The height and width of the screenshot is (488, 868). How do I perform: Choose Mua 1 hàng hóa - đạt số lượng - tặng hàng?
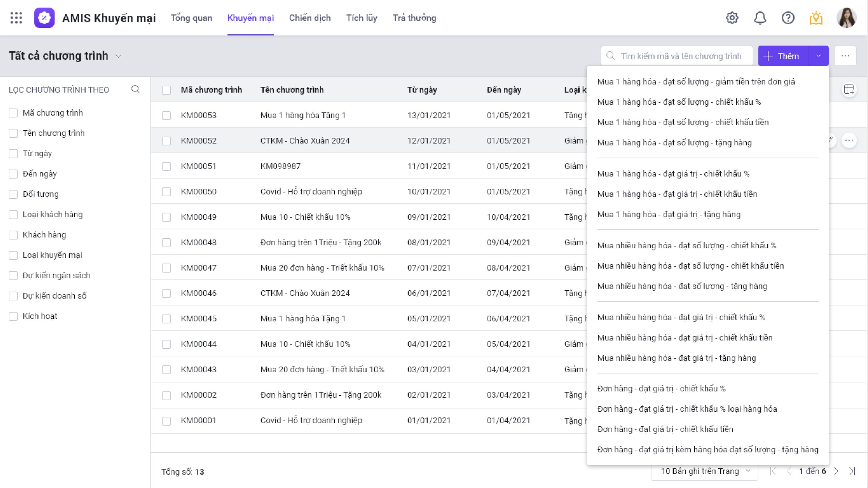click(675, 143)
